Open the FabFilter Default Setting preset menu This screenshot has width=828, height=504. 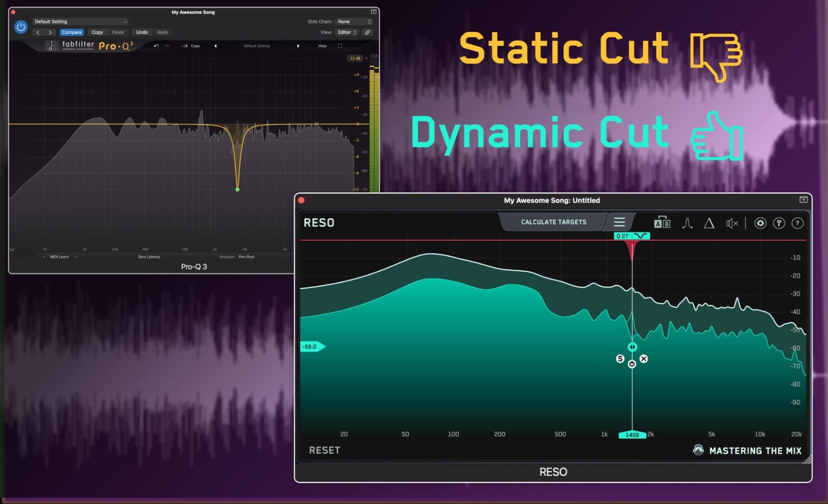[257, 46]
